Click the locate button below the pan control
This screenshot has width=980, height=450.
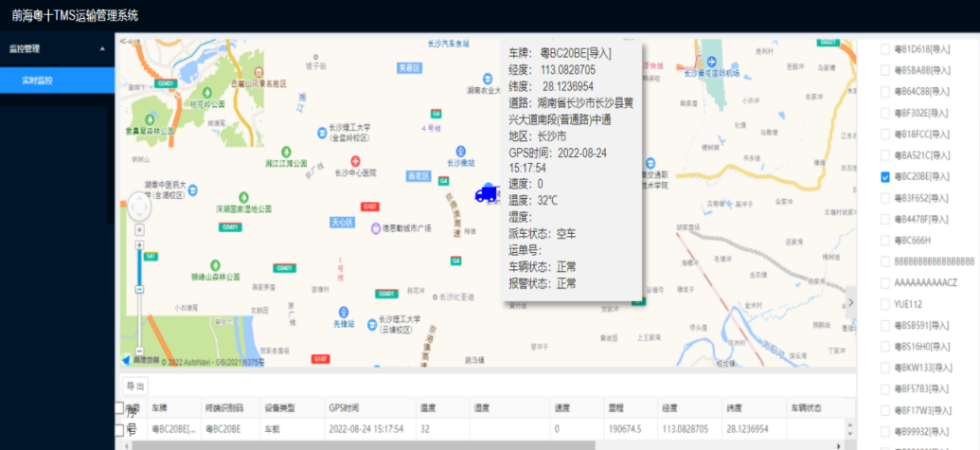click(x=139, y=229)
